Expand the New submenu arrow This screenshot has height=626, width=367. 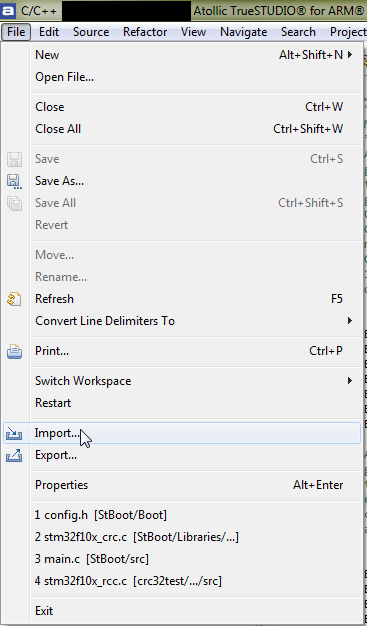click(x=350, y=55)
